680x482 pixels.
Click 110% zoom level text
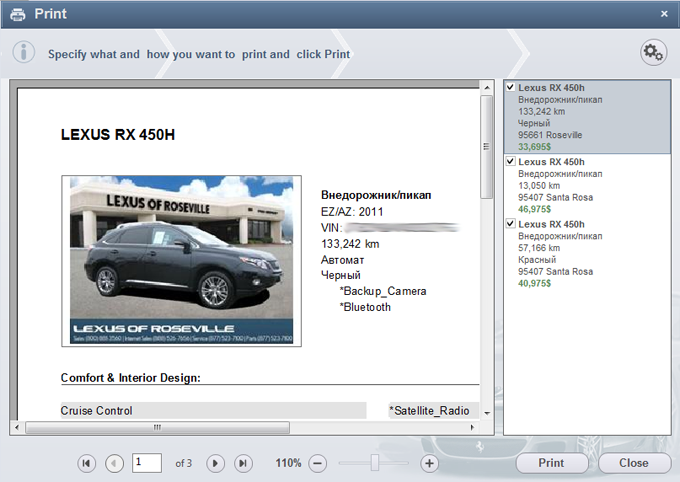coord(288,463)
